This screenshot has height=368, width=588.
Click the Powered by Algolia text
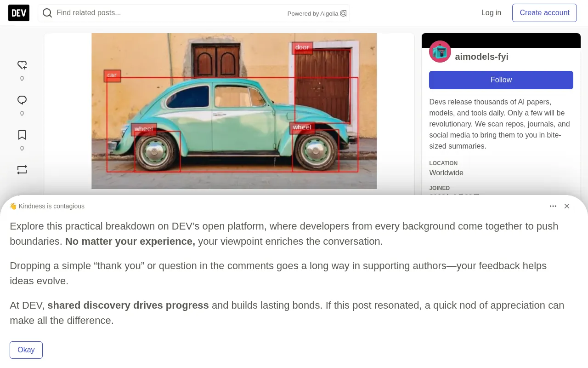(x=313, y=14)
